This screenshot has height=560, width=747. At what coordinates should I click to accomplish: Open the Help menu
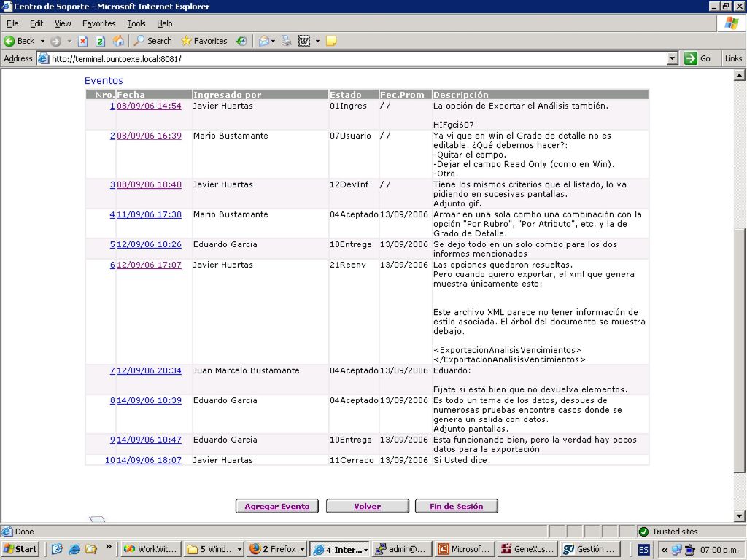(164, 23)
